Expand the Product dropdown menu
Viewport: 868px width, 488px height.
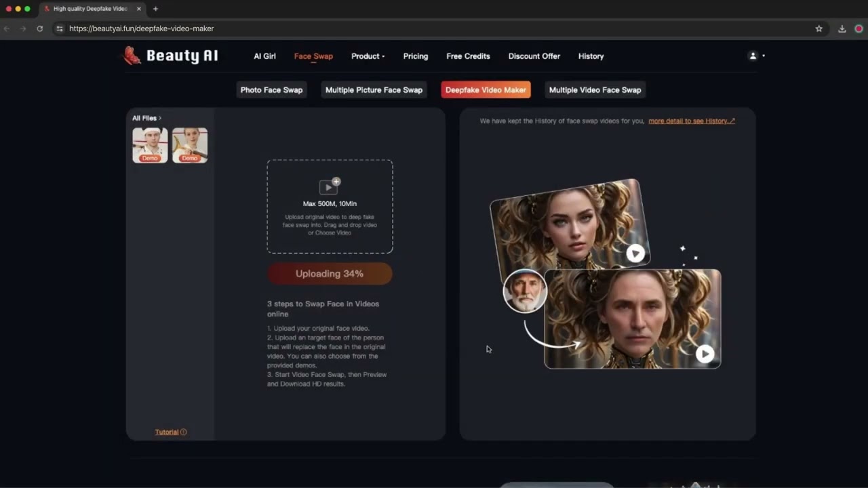(x=368, y=56)
